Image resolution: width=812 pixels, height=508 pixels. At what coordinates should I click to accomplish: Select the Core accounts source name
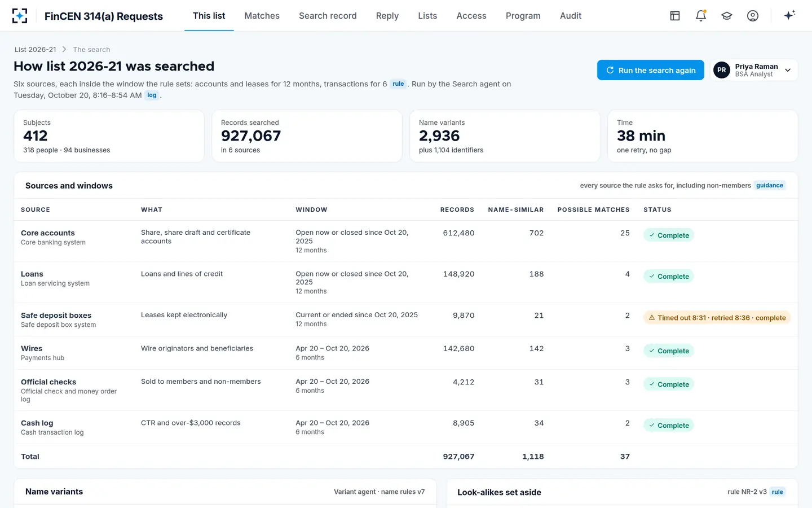click(x=48, y=233)
